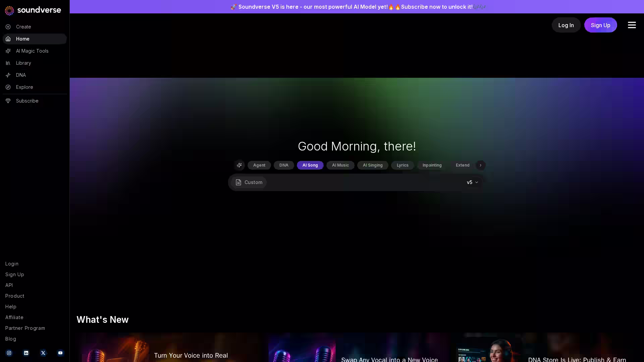Toggle the Custom mode button
Screen dimensions: 644x362
coord(249,182)
